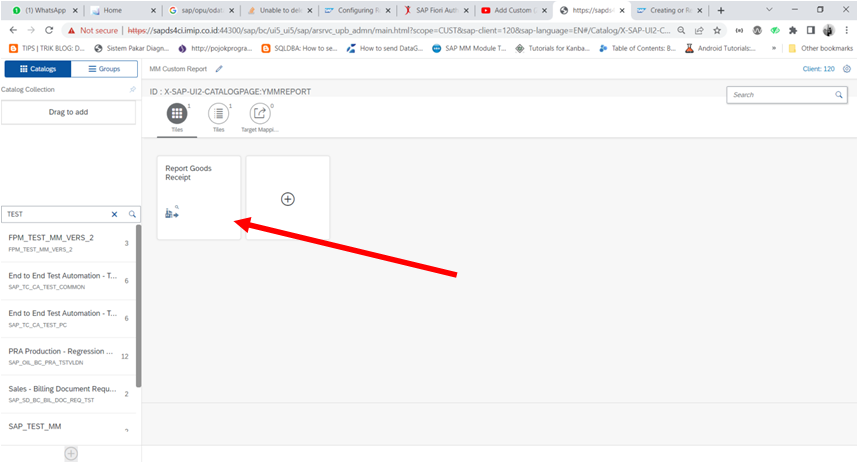
Task: Select the SAP_TC_CA_TEST_PC catalog entry
Action: point(68,319)
